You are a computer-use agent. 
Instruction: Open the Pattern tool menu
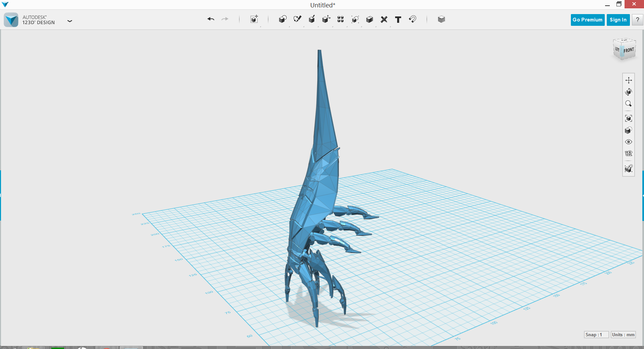[x=340, y=19]
